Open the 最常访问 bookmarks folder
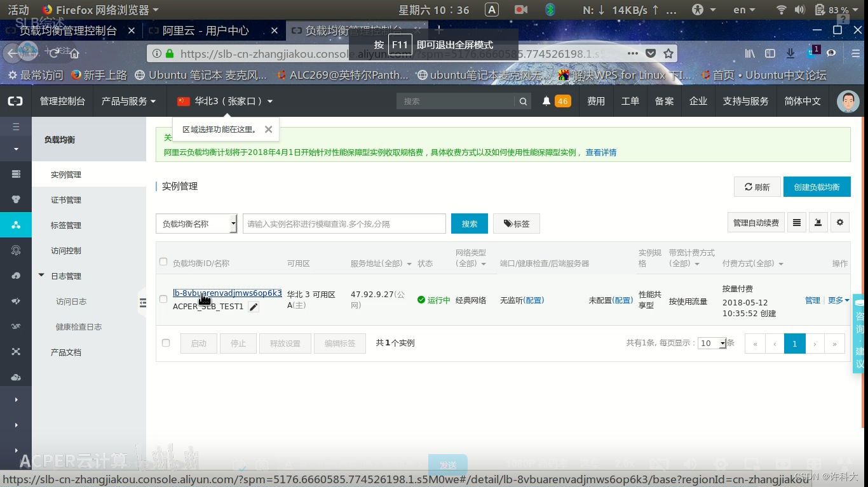 36,75
